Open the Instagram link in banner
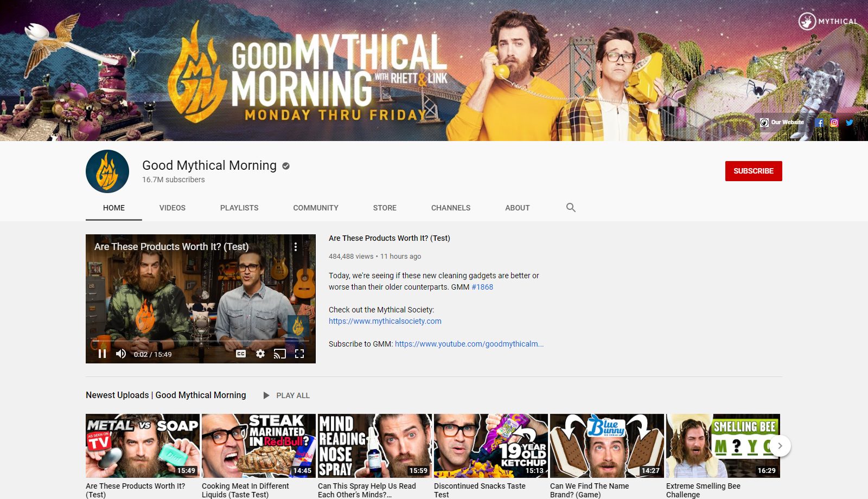Viewport: 868px width, 499px height. tap(834, 123)
